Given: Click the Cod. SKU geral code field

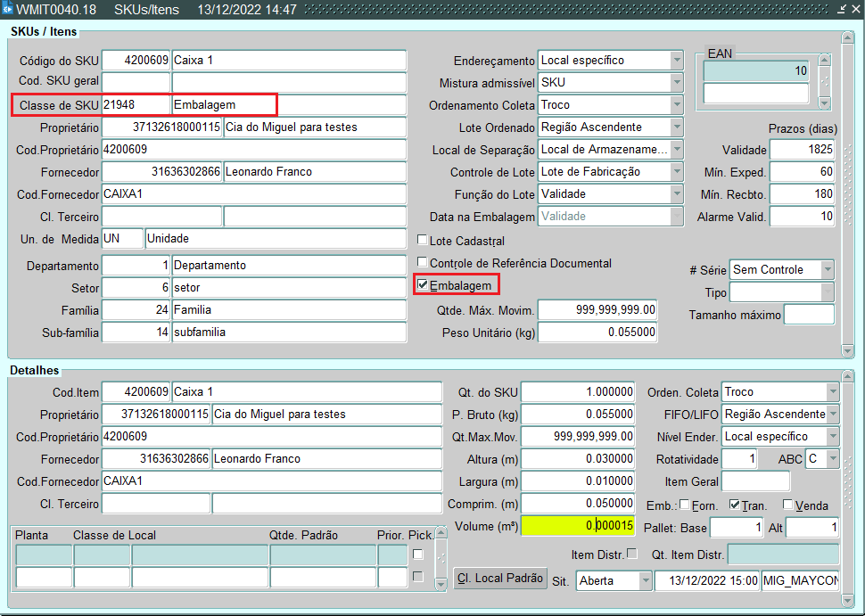Looking at the screenshot, I should 136,83.
